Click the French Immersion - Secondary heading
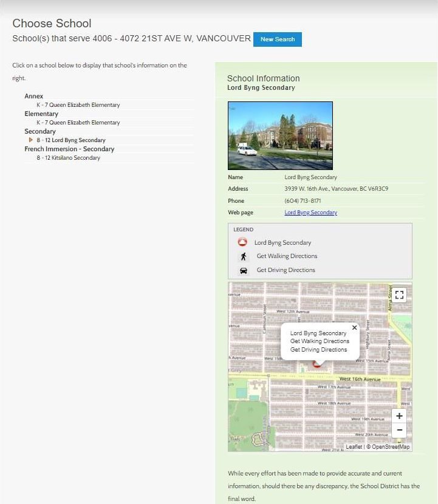The image size is (438, 504). pos(69,149)
